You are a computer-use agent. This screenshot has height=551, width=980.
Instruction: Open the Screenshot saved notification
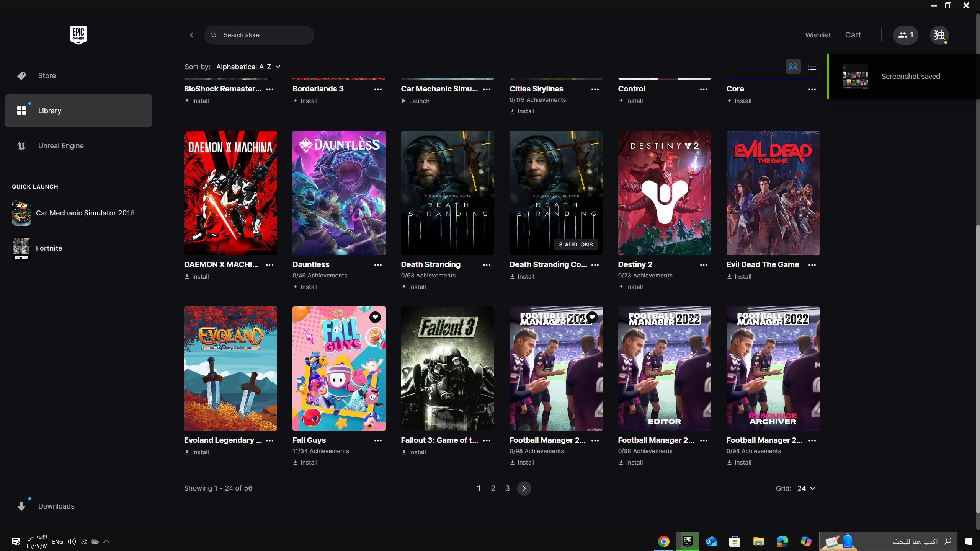coord(903,77)
